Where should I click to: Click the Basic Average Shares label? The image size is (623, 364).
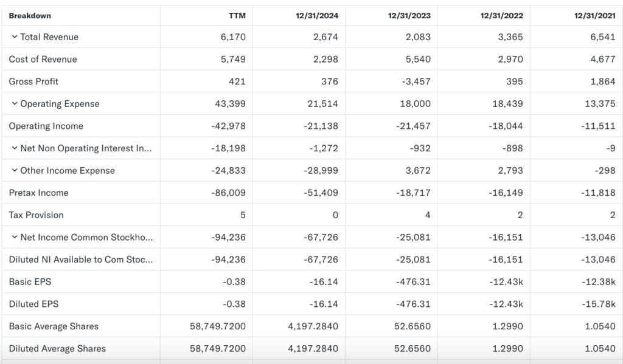click(54, 326)
